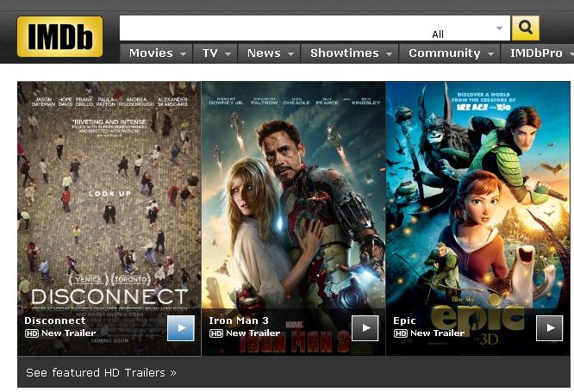Open the All search category dropdown
The image size is (574, 392).
[469, 31]
